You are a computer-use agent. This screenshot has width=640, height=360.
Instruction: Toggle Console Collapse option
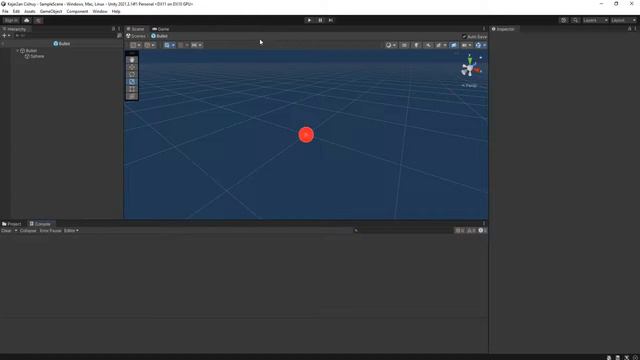click(28, 231)
